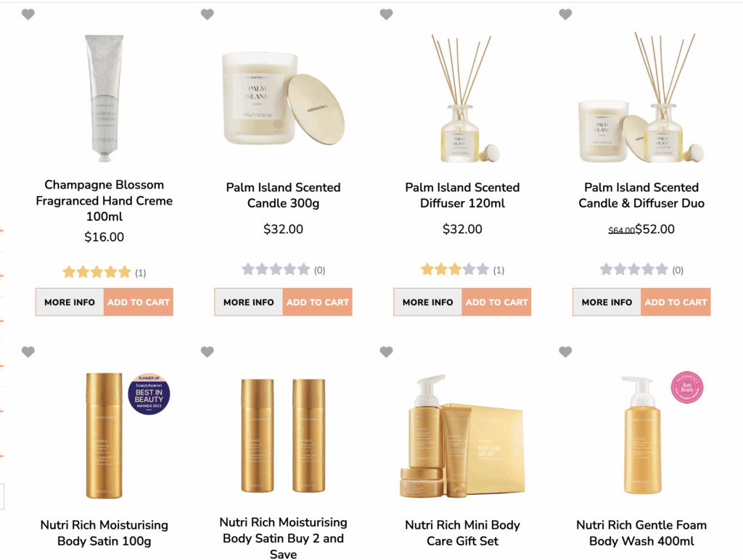Click heart icon above Nutri Rich Mini Gift Set

[386, 352]
